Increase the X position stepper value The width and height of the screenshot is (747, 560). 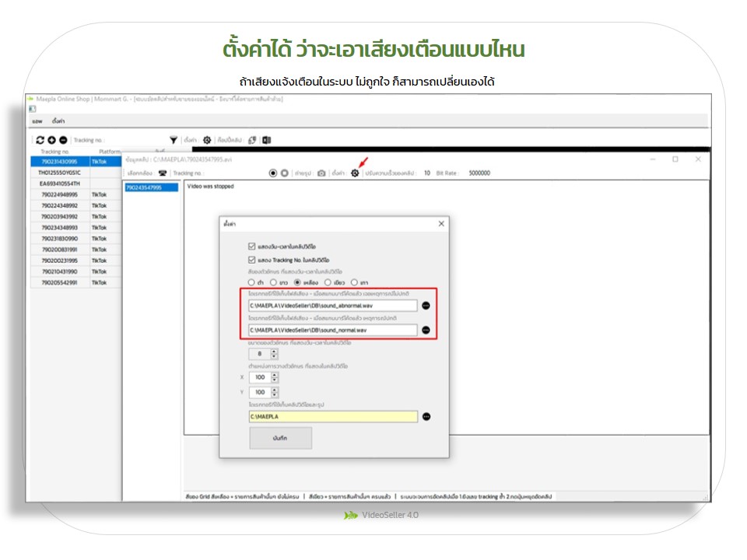tap(274, 374)
